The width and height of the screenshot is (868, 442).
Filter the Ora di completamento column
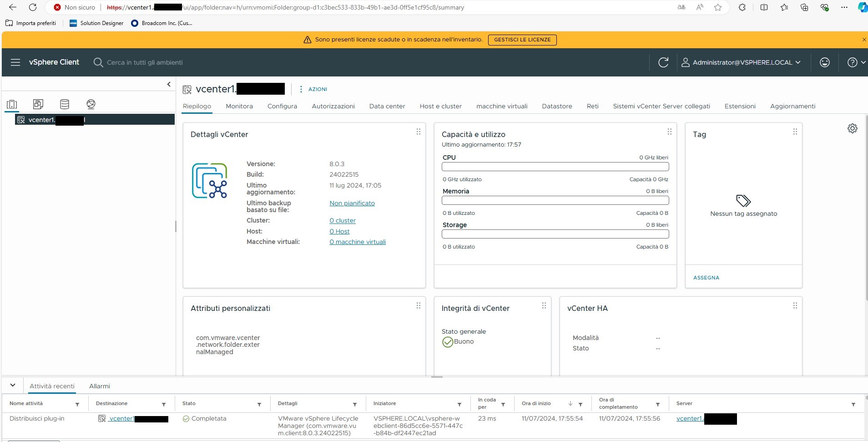click(x=658, y=404)
